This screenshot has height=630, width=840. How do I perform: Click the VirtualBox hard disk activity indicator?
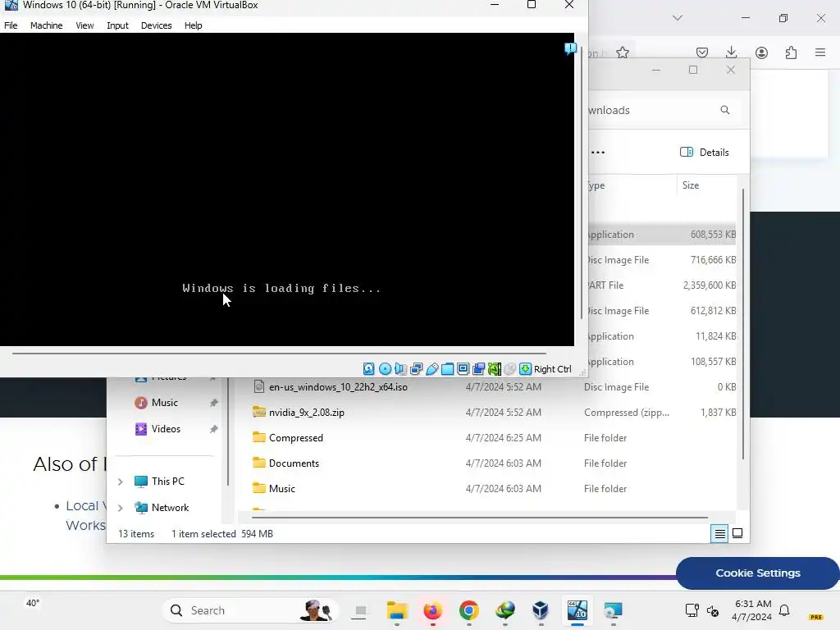pos(368,368)
